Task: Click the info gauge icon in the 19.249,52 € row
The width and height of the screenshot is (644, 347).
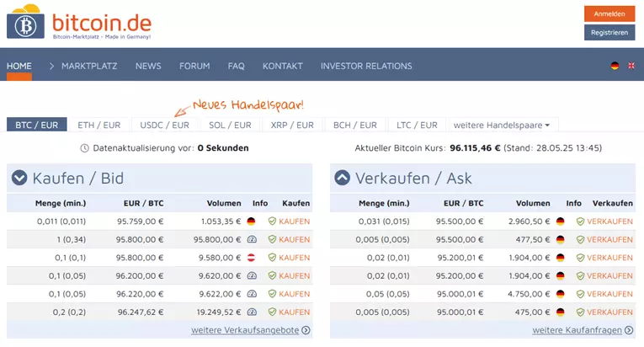Action: tap(252, 312)
